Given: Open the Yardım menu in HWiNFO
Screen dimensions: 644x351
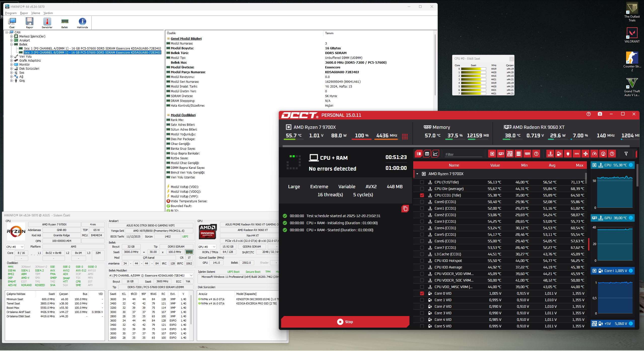Looking at the screenshot, I should tap(48, 13).
